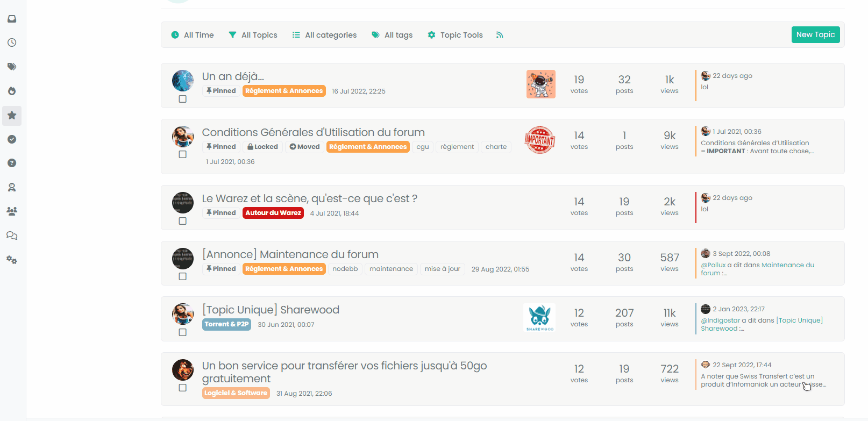Image resolution: width=868 pixels, height=421 pixels.
Task: Expand the All Time filter dropdown
Action: pos(193,35)
